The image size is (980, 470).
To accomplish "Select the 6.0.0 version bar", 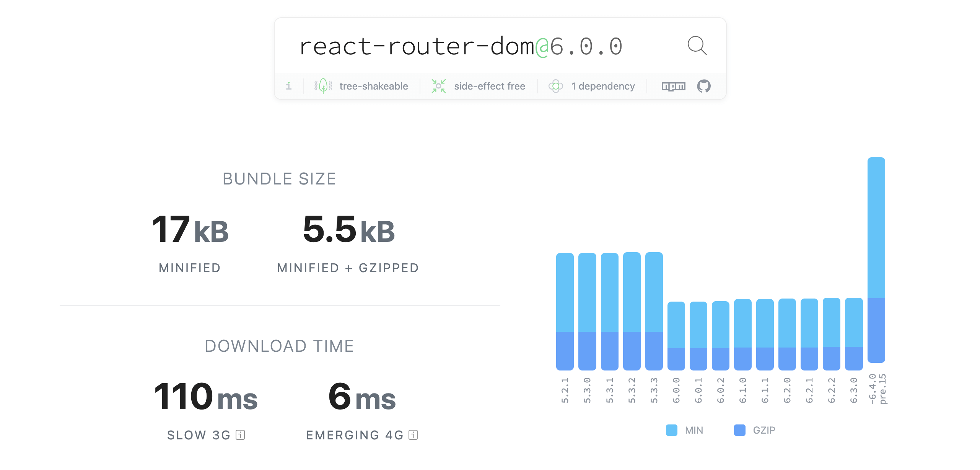I will point(676,335).
